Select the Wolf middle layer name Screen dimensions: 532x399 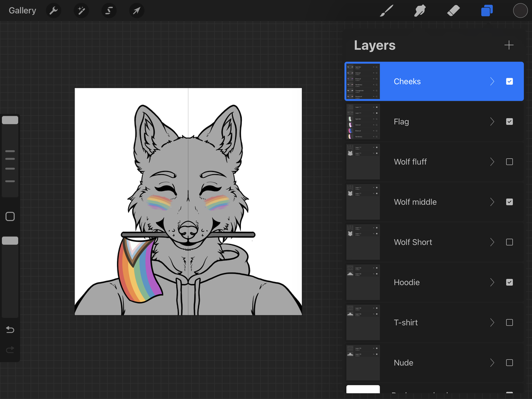pyautogui.click(x=415, y=202)
